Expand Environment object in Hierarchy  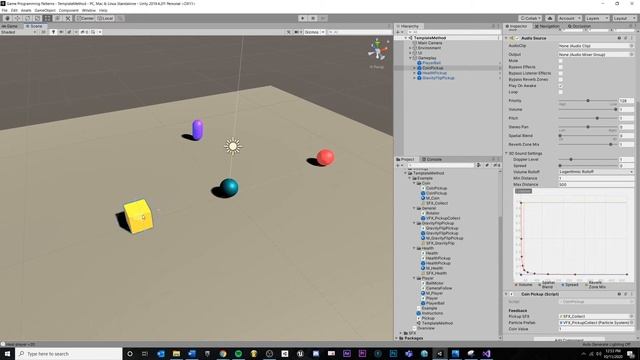(x=411, y=48)
